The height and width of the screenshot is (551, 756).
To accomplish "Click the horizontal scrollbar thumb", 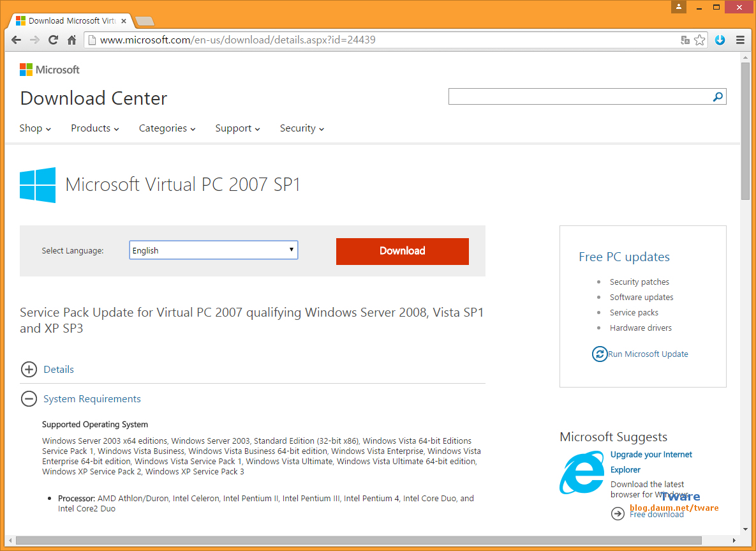I will (359, 540).
